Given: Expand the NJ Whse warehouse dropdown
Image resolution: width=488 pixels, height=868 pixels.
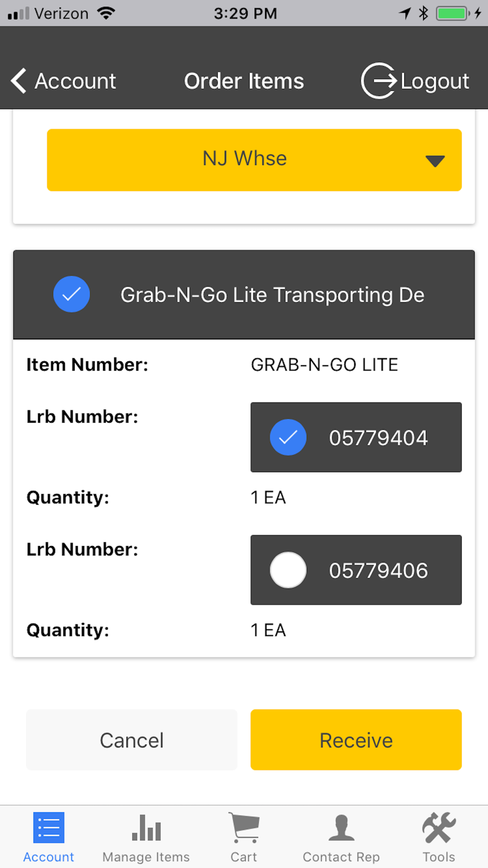Looking at the screenshot, I should (x=254, y=160).
